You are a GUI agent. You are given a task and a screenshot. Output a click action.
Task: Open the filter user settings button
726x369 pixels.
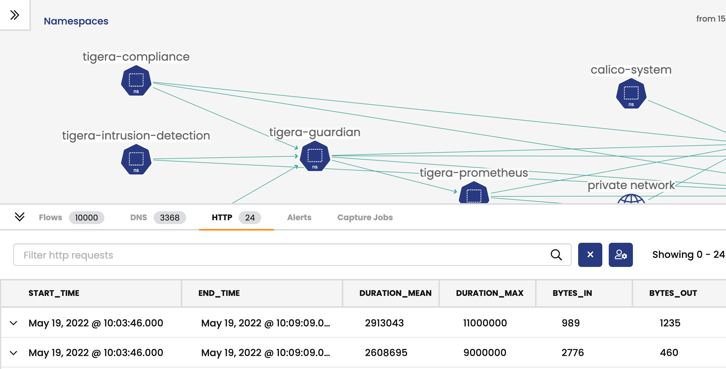point(620,255)
